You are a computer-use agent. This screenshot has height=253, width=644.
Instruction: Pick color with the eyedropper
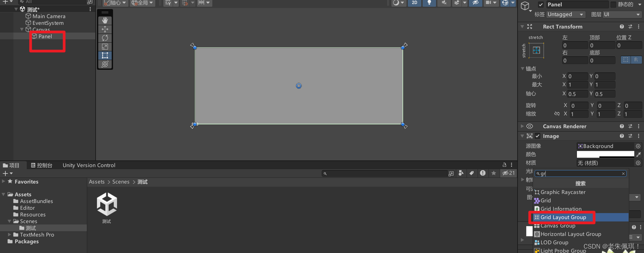639,154
